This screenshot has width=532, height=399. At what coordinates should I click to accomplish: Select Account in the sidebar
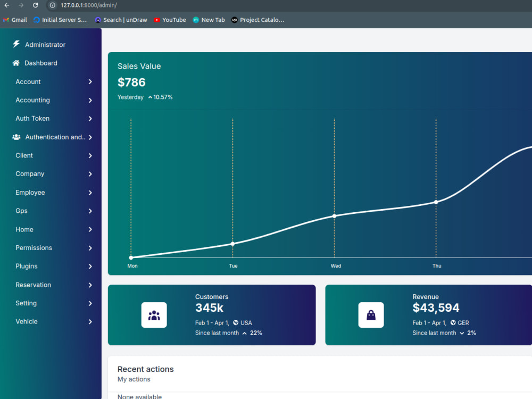(x=28, y=82)
